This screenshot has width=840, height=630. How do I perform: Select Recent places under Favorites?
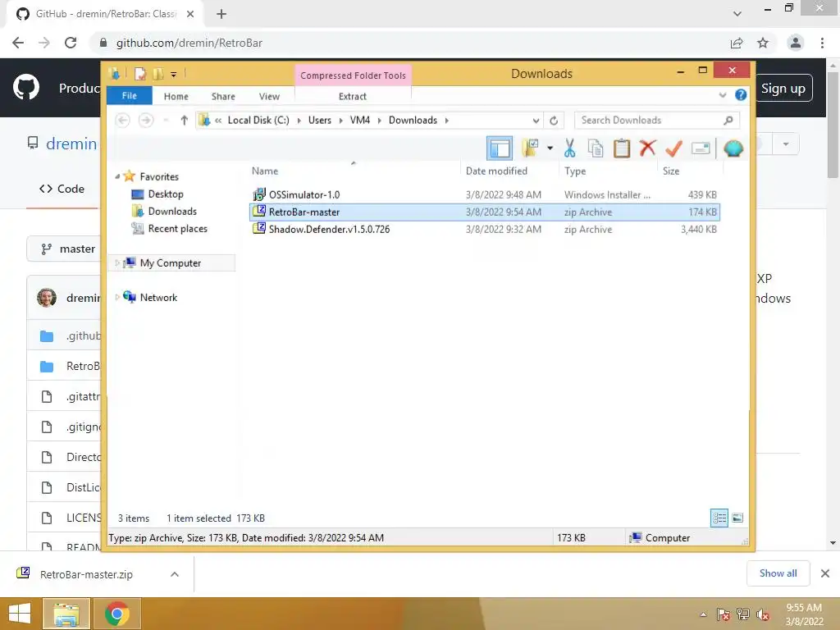point(177,229)
